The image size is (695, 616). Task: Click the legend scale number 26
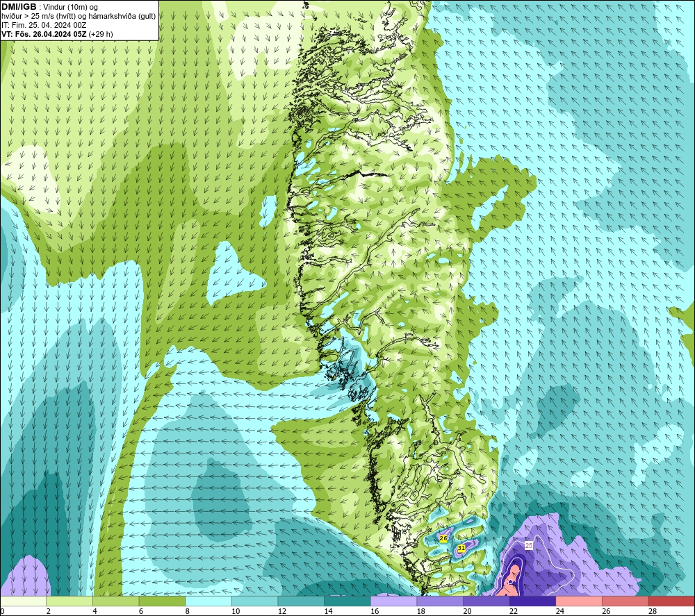click(x=606, y=611)
